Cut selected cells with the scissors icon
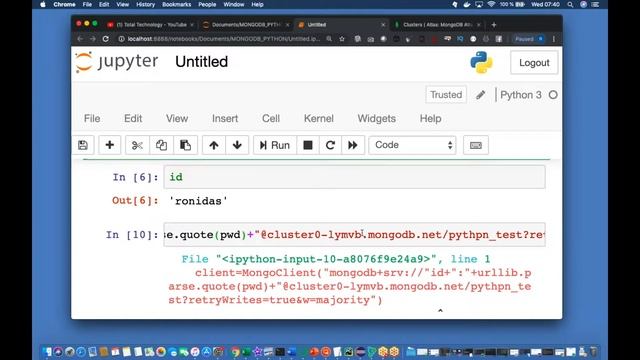The height and width of the screenshot is (360, 640). coord(137,145)
